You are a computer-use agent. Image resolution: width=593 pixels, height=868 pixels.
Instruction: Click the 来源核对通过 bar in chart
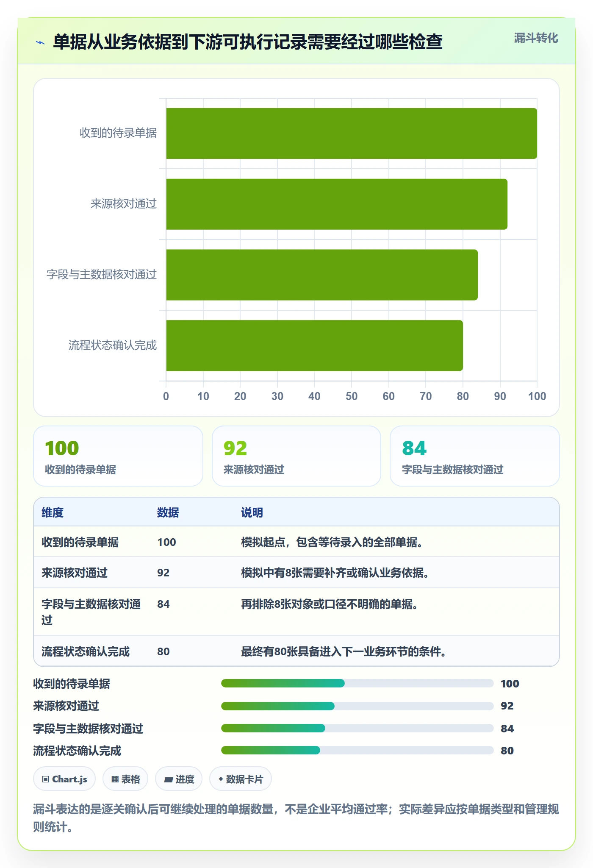(337, 204)
